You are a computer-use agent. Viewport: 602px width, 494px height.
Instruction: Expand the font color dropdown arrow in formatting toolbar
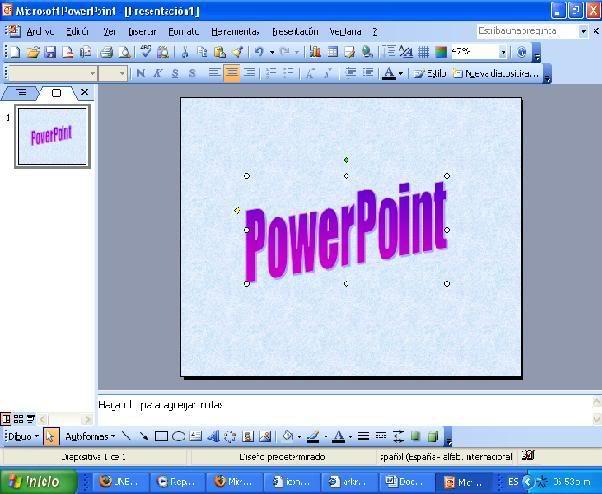400,73
